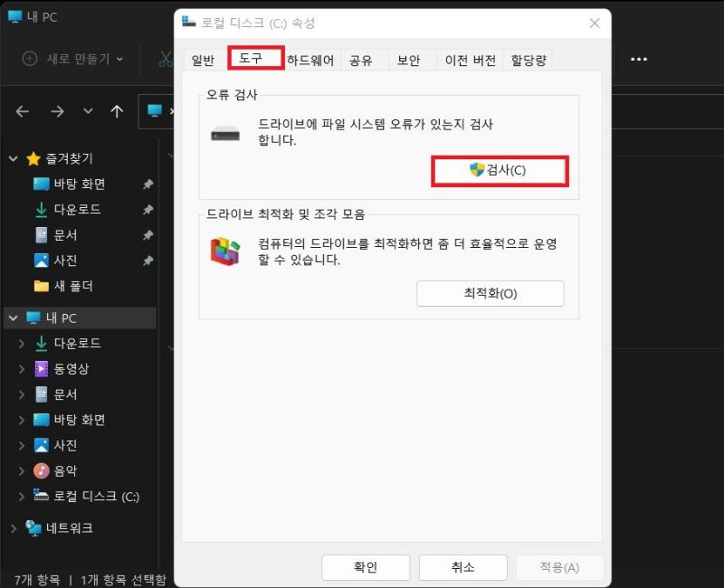Collapse the 내 PC tree node

14,318
